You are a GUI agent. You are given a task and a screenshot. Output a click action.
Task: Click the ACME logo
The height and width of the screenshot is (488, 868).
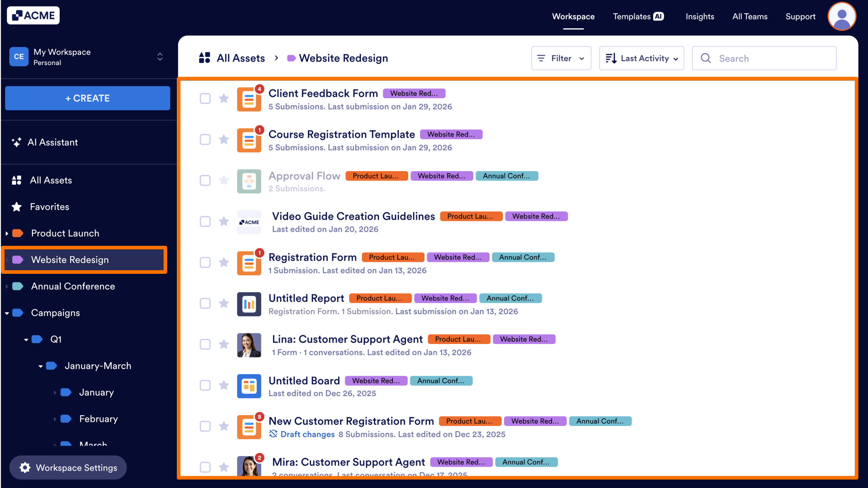coord(33,16)
